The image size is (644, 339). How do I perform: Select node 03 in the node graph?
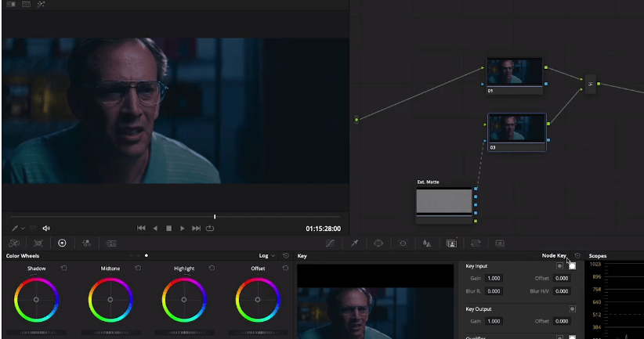(x=516, y=132)
